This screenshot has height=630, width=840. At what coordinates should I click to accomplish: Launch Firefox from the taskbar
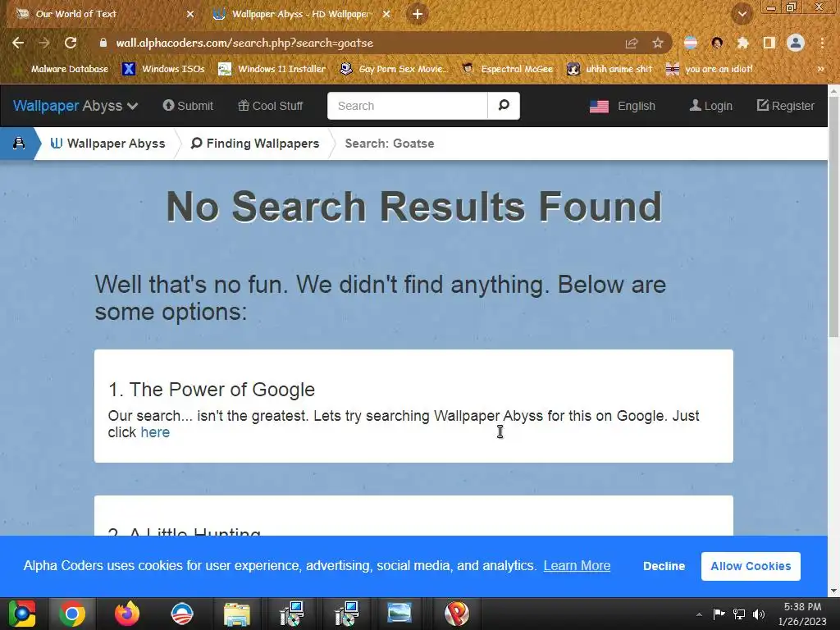(127, 614)
